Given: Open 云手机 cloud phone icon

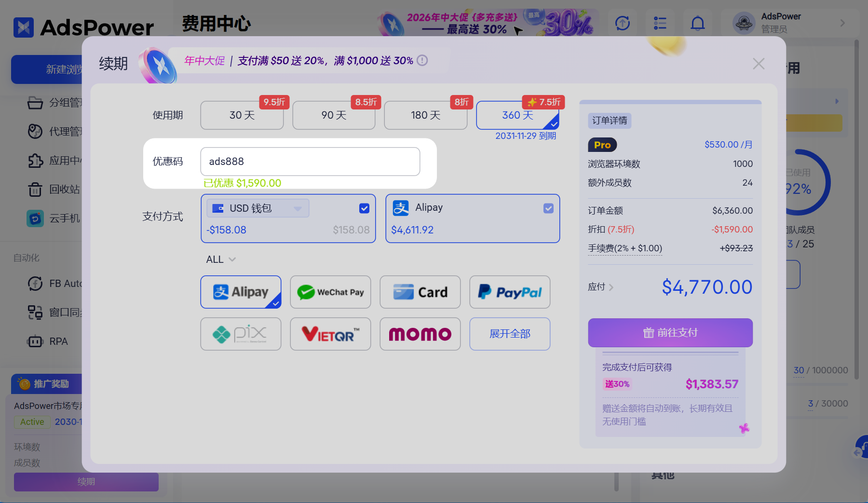Looking at the screenshot, I should [35, 218].
